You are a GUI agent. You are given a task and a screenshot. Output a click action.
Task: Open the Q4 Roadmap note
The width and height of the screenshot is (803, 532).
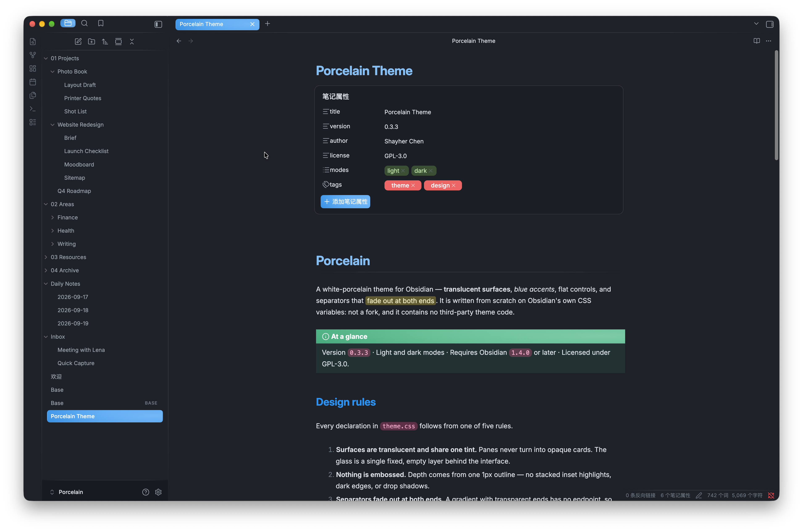click(105, 191)
